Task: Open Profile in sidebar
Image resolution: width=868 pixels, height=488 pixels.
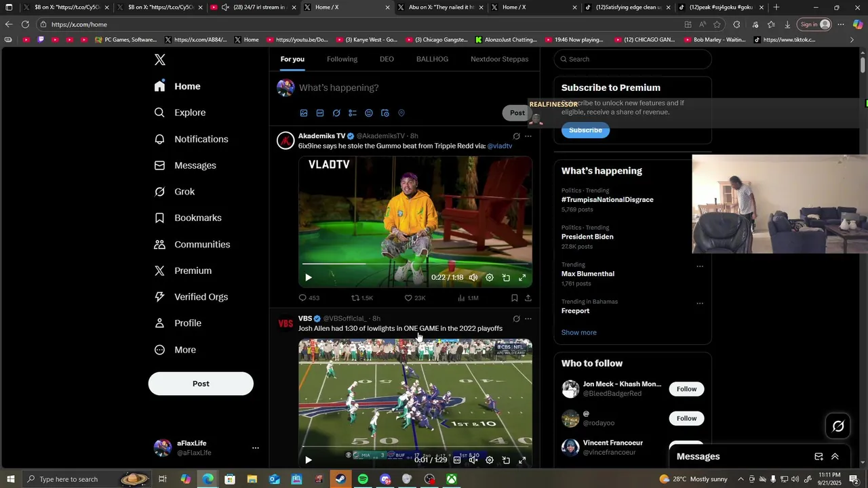Action: coord(178,323)
